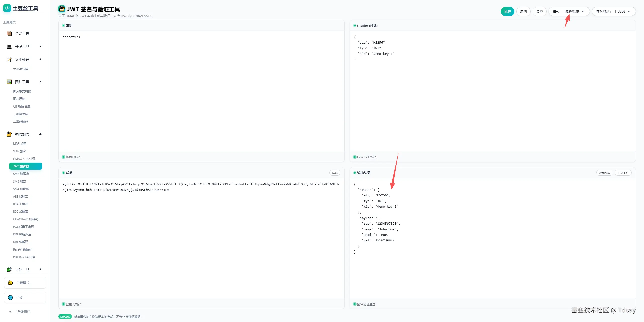The image size is (644, 322).
Task: Click the 其他工具 puzzle icon
Action: click(9, 270)
